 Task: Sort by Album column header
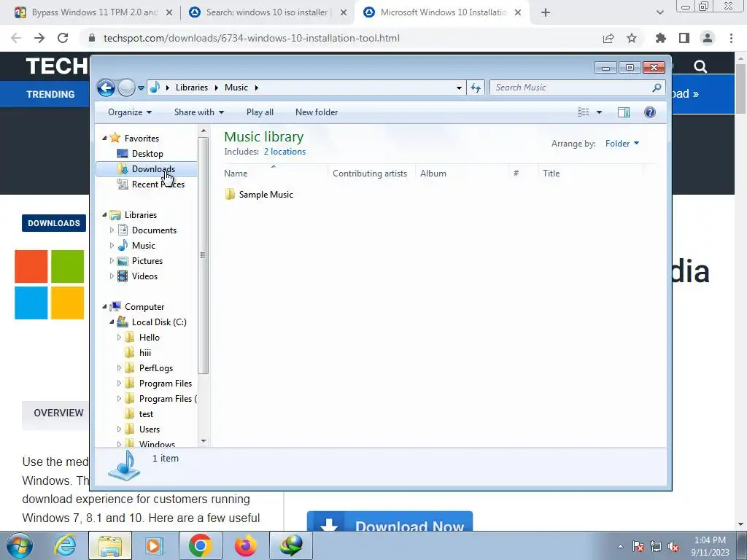tap(462, 174)
